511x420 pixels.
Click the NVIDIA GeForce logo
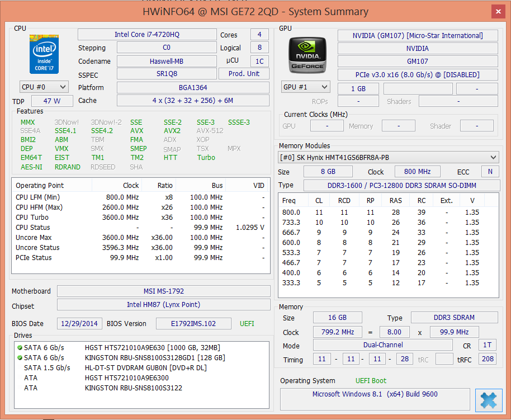tap(307, 55)
